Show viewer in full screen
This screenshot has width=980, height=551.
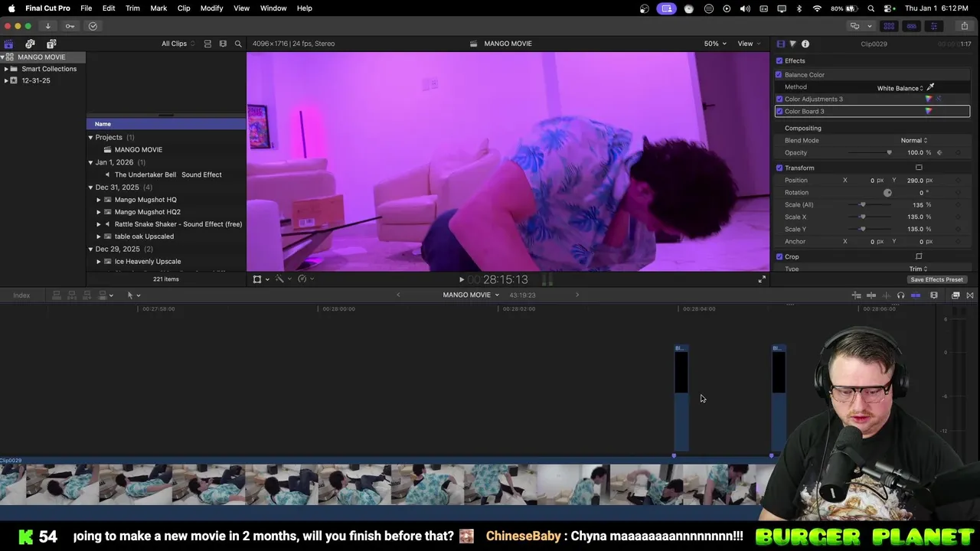[762, 279]
